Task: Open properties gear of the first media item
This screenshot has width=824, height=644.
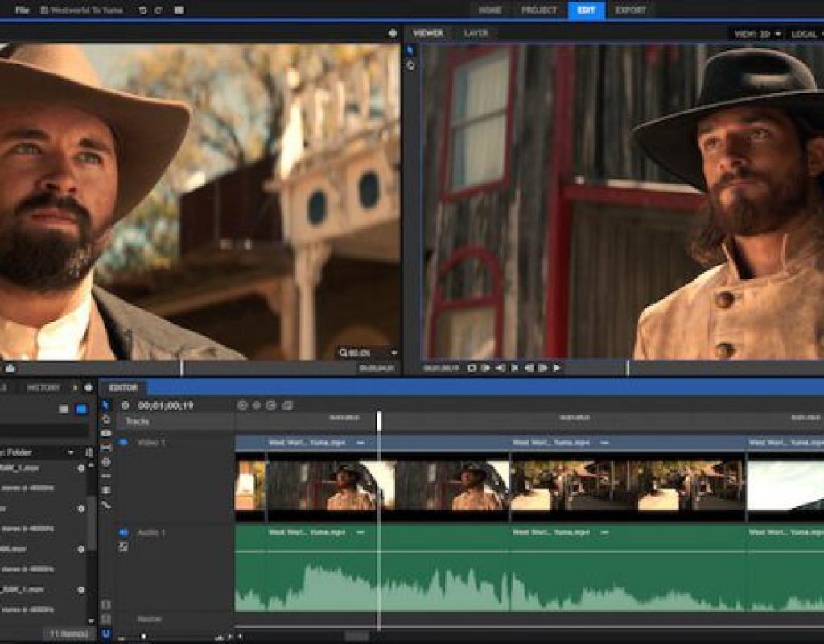Action: (x=81, y=468)
